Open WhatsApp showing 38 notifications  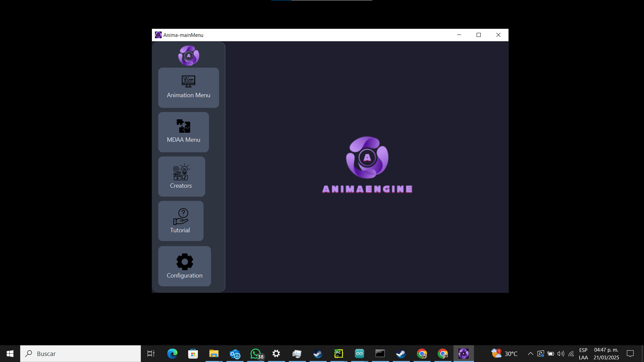tap(256, 353)
